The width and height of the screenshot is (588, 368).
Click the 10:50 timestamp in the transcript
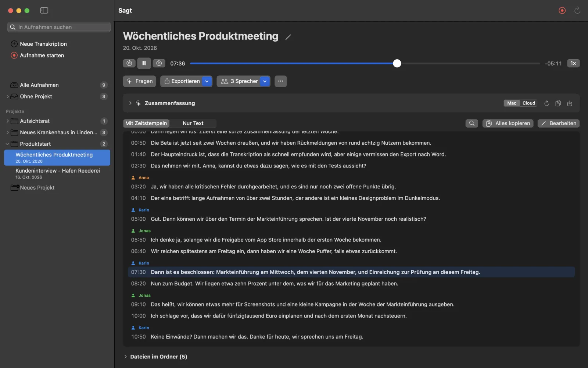tap(139, 337)
